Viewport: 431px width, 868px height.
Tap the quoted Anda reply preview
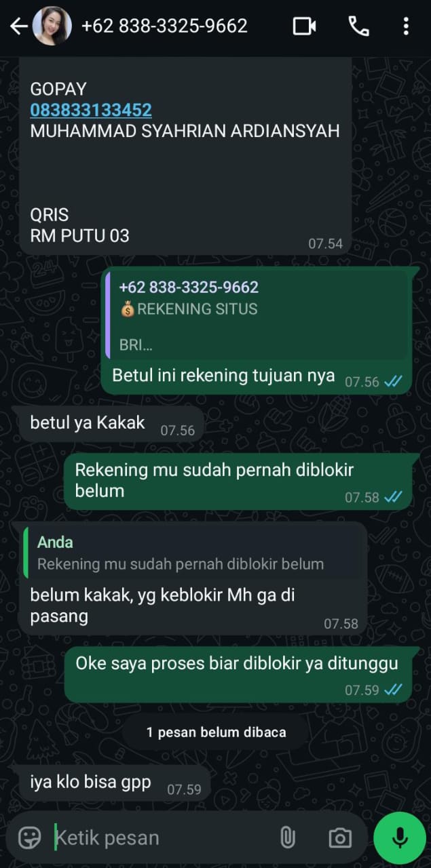[x=193, y=553]
